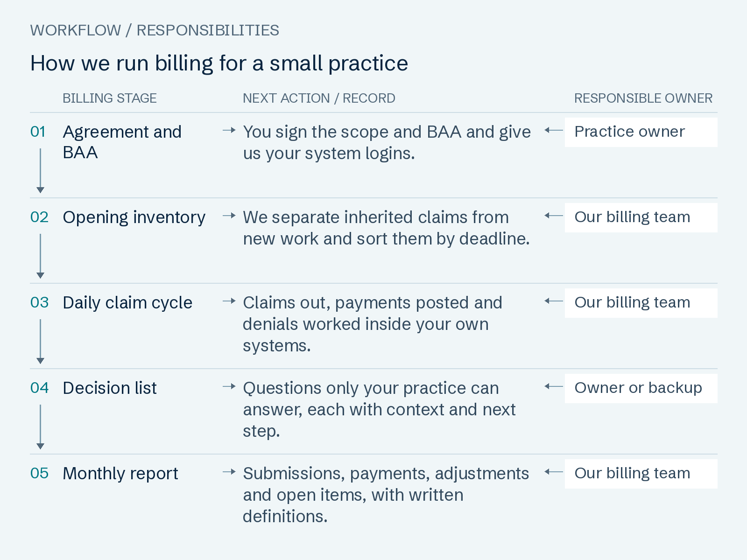Click down arrow below step 02
The height and width of the screenshot is (560, 747).
[x=40, y=256]
